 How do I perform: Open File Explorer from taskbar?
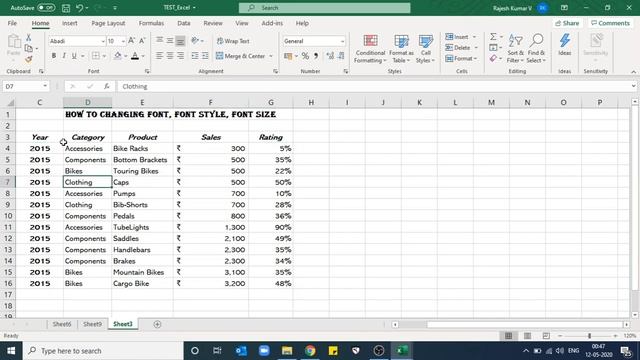[287, 351]
